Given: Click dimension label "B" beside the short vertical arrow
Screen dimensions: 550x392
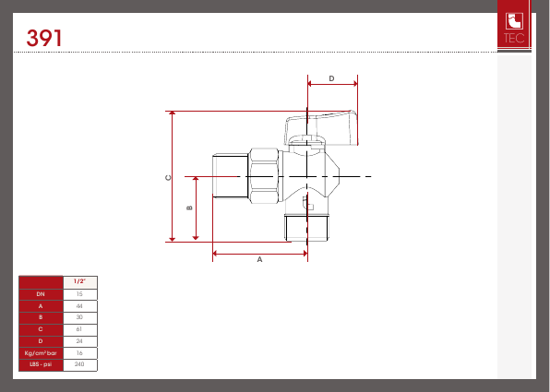Looking at the screenshot, I should pyautogui.click(x=189, y=208).
